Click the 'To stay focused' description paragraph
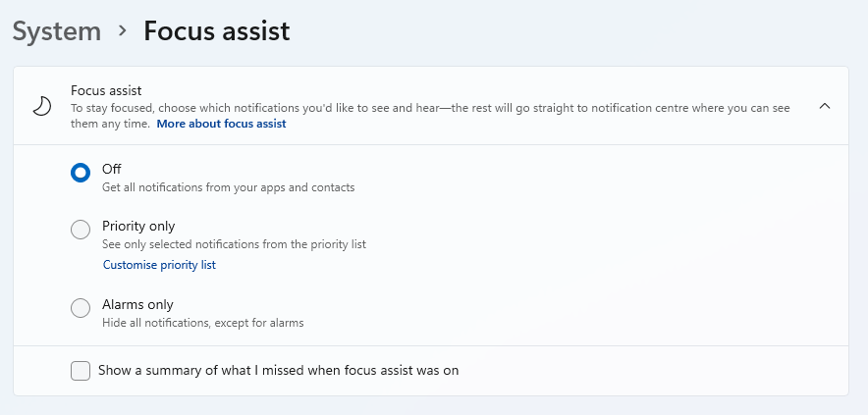868x415 pixels. [430, 116]
